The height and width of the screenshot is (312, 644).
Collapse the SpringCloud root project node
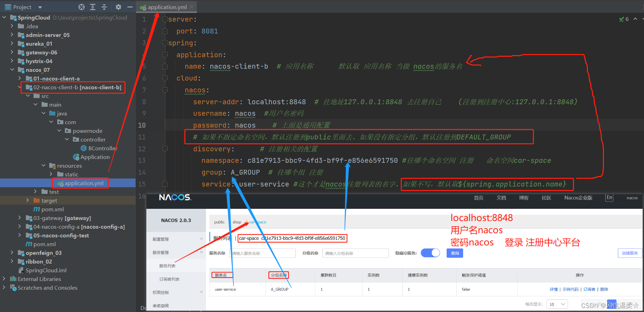coord(4,17)
